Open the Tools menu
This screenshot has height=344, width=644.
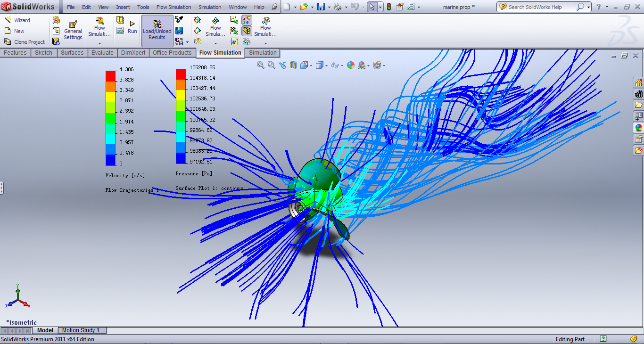pos(143,7)
